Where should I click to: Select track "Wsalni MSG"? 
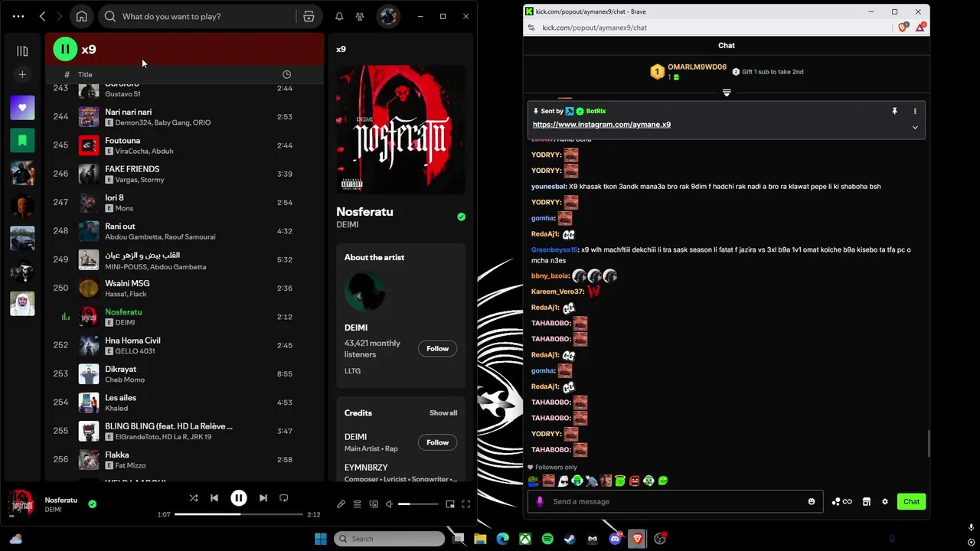coord(184,288)
